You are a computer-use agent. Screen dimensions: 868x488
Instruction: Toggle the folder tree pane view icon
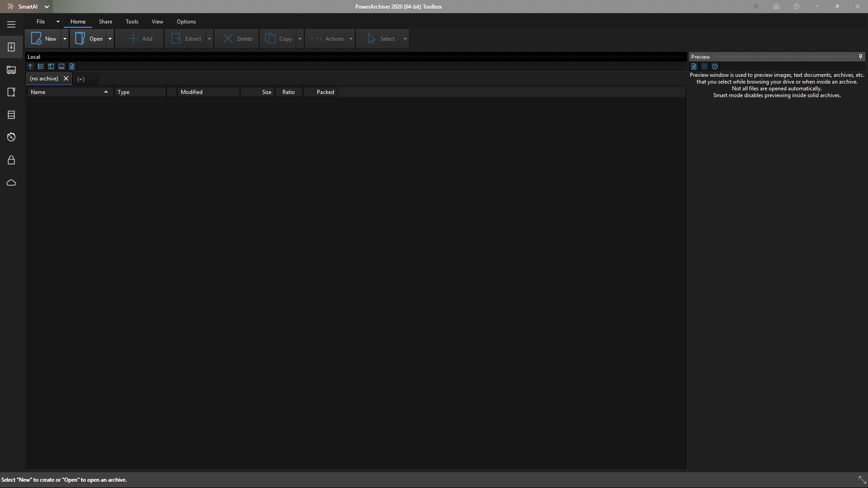51,66
